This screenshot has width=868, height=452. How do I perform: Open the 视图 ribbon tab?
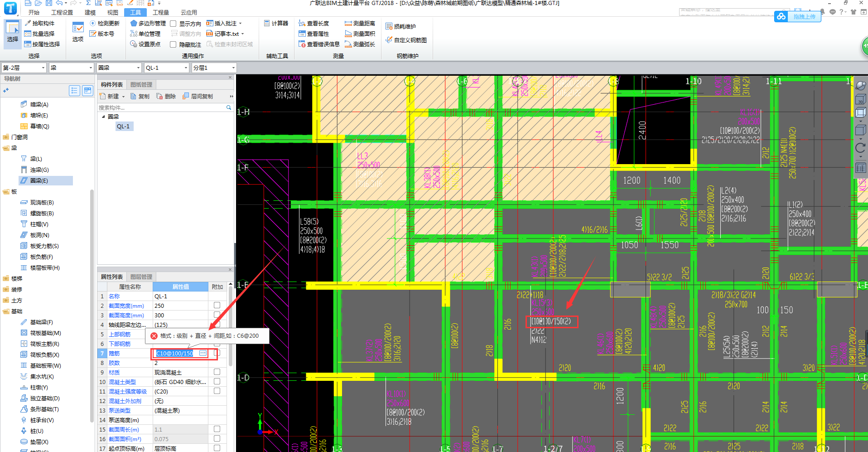point(113,12)
